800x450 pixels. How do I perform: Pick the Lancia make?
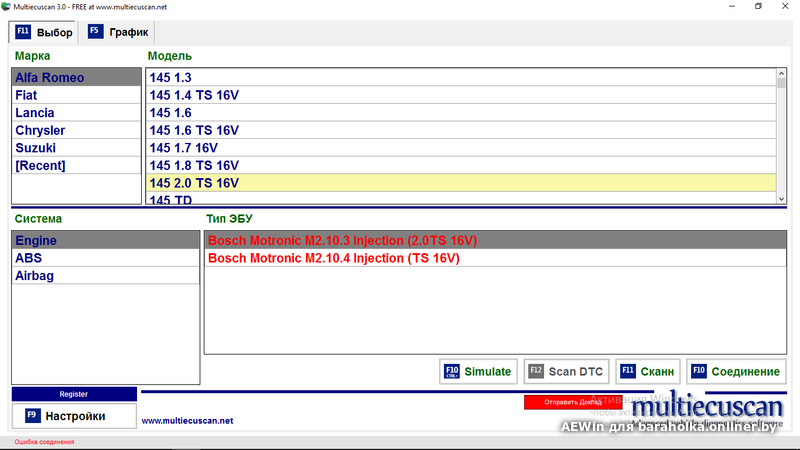(x=77, y=113)
